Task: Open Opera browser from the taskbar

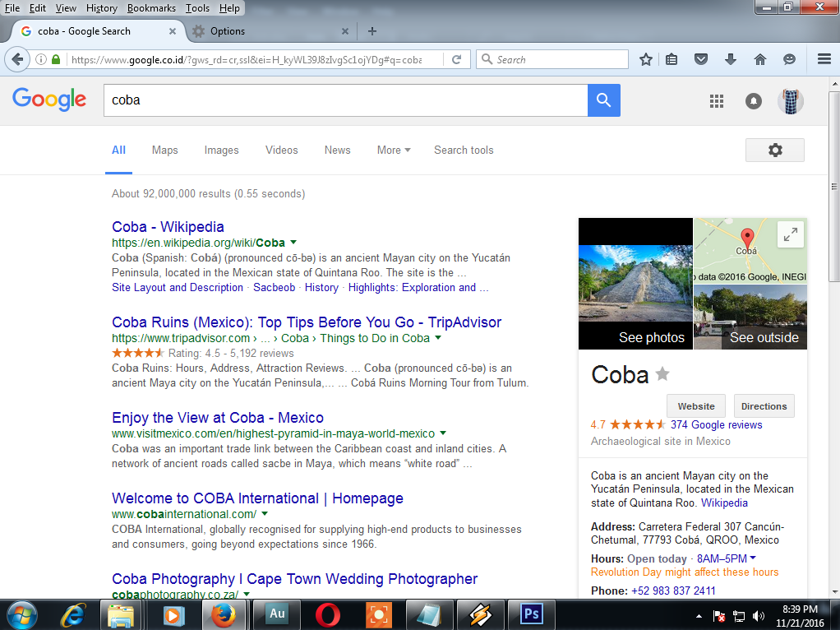Action: pos(327,614)
